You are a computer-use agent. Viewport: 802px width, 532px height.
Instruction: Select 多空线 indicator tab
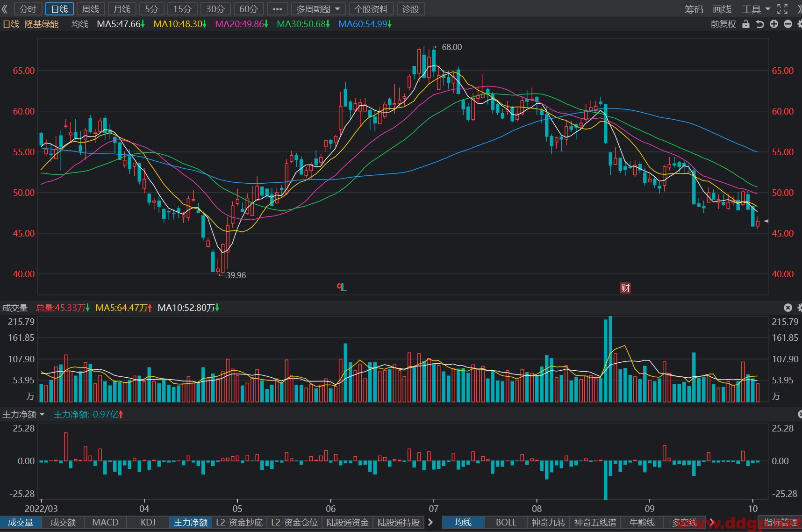click(x=685, y=522)
